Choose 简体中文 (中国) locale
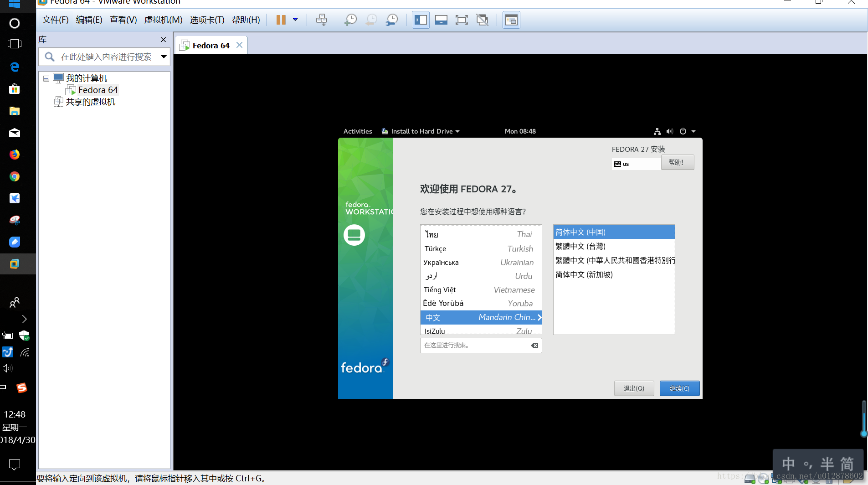 coord(614,232)
